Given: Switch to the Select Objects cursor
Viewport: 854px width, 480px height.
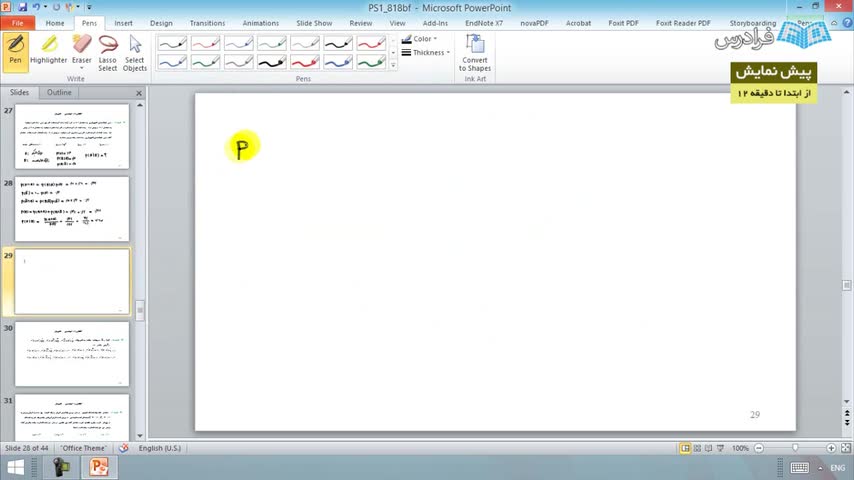Looking at the screenshot, I should pyautogui.click(x=135, y=52).
